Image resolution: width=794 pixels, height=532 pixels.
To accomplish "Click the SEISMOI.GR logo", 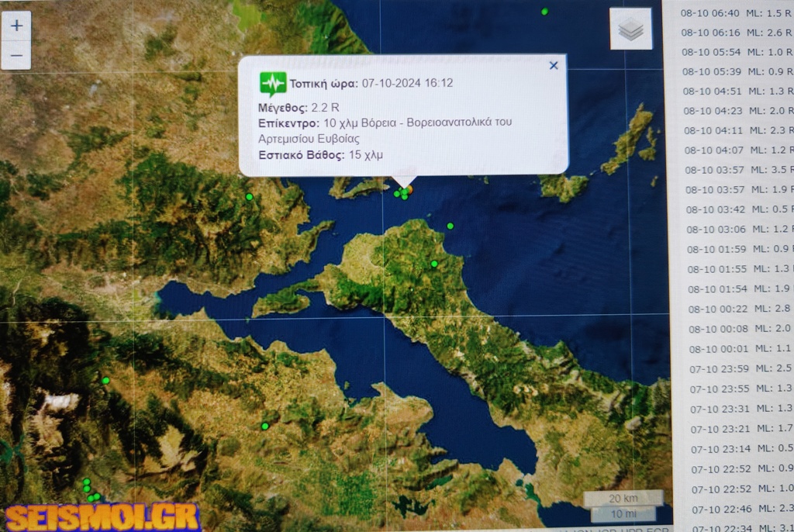I will (102, 517).
